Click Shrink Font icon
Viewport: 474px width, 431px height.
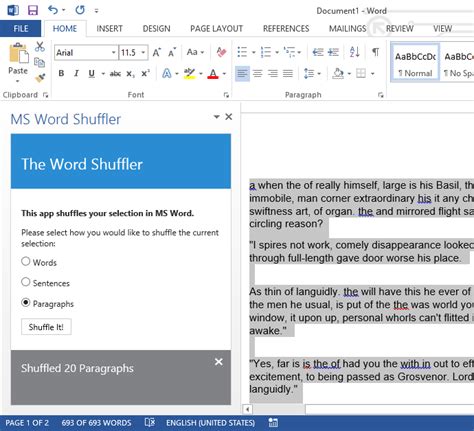(x=172, y=53)
